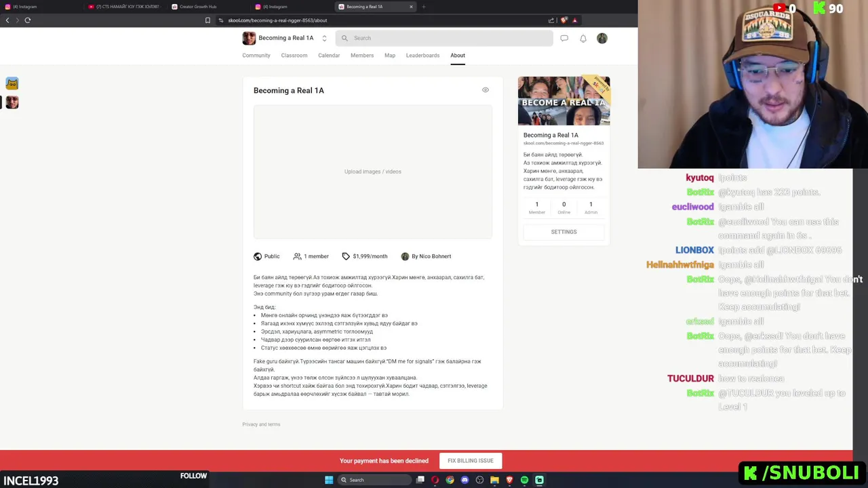Image resolution: width=868 pixels, height=488 pixels.
Task: Switch to the Creator Growth Hub tab
Action: (209, 7)
